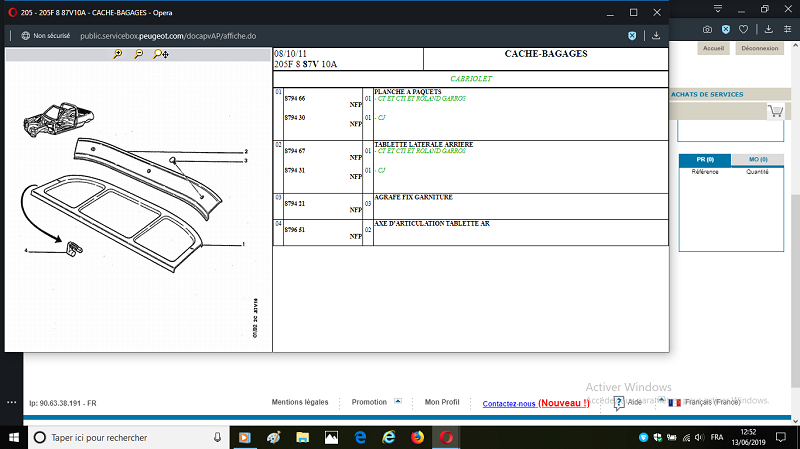Viewport: 800px width, 449px height.
Task: Launch Firefox from taskbar
Action: [417, 437]
